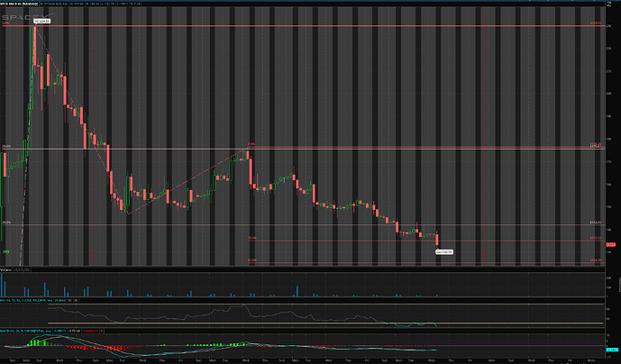Click the Open price readout in header
Viewport: 621px width, 364px height.
(x=78, y=4)
